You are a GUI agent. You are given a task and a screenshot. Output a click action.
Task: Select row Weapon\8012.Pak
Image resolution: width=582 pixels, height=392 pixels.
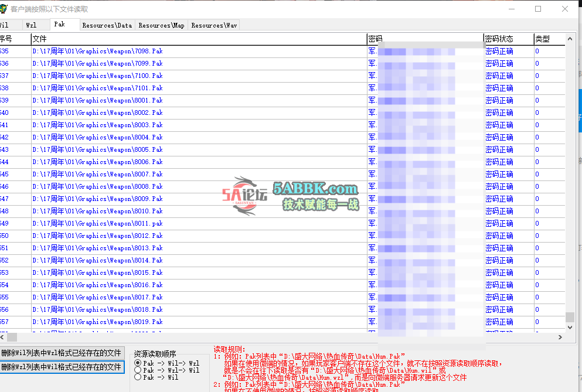pyautogui.click(x=282, y=236)
